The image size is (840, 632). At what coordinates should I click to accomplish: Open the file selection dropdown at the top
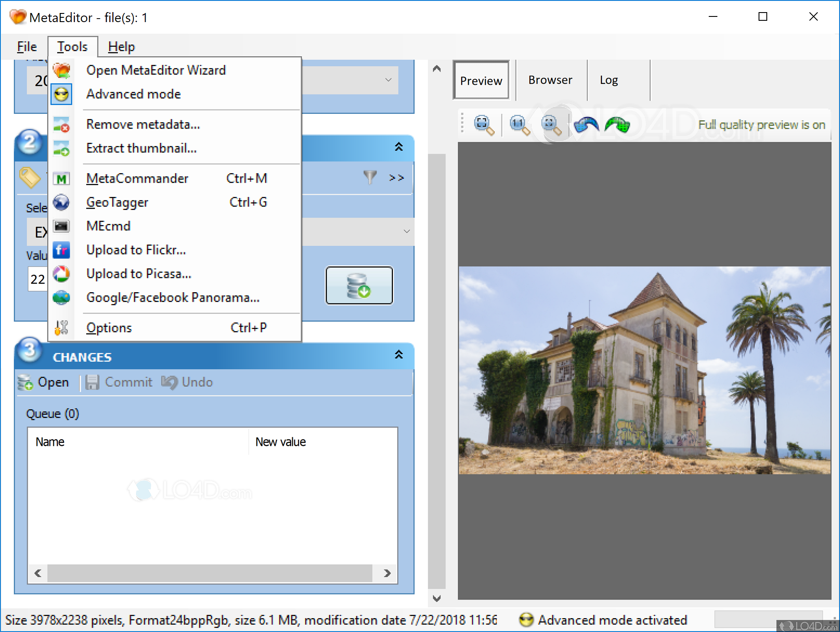[x=388, y=81]
